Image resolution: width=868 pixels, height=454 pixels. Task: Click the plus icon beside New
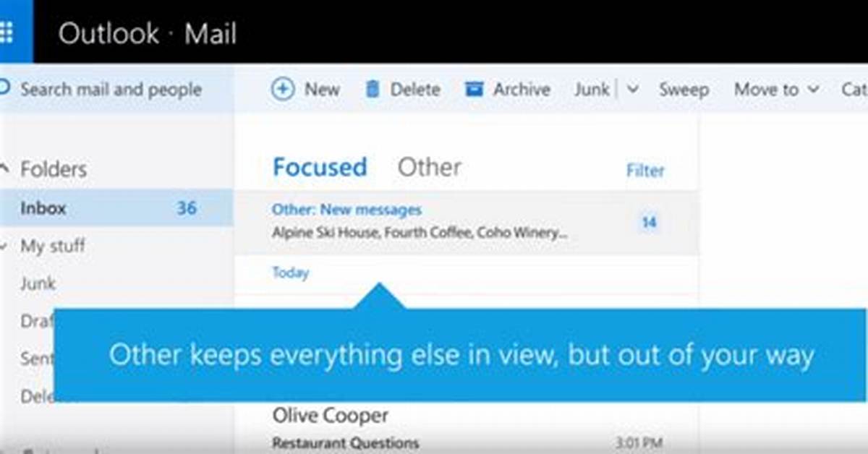click(283, 90)
